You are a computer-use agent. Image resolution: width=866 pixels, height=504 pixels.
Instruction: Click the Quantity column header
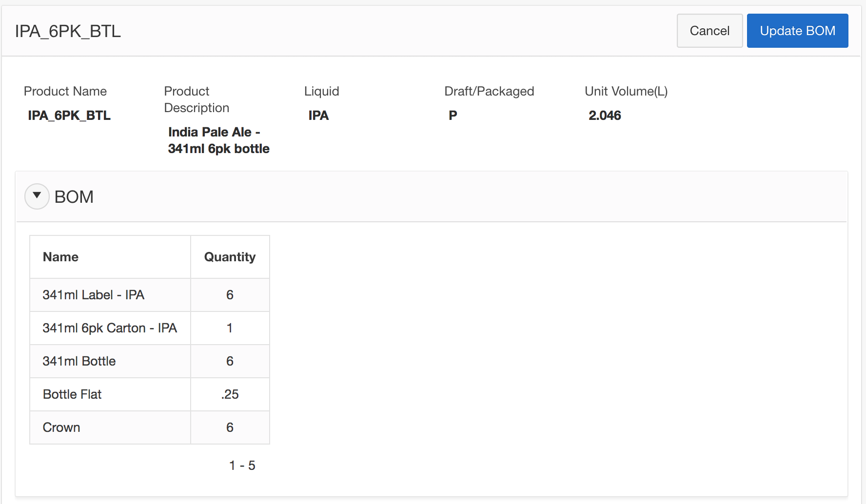pos(230,257)
